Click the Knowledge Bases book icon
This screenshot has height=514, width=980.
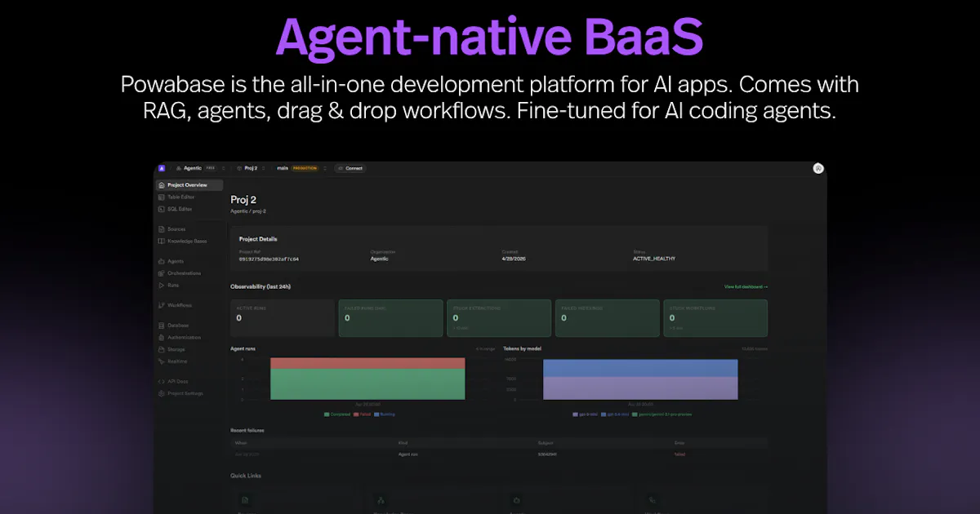161,241
